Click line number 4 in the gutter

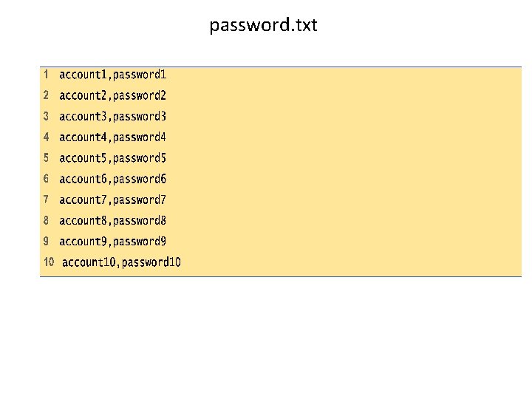[46, 137]
